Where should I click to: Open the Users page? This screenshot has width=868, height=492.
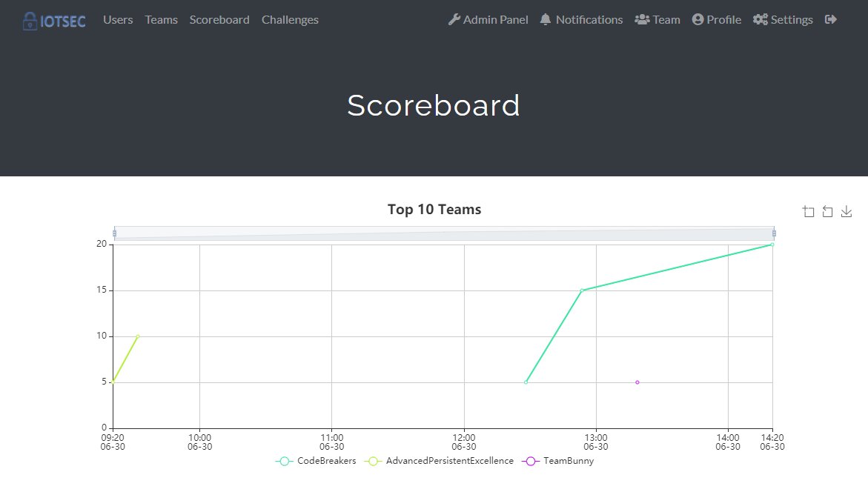118,20
